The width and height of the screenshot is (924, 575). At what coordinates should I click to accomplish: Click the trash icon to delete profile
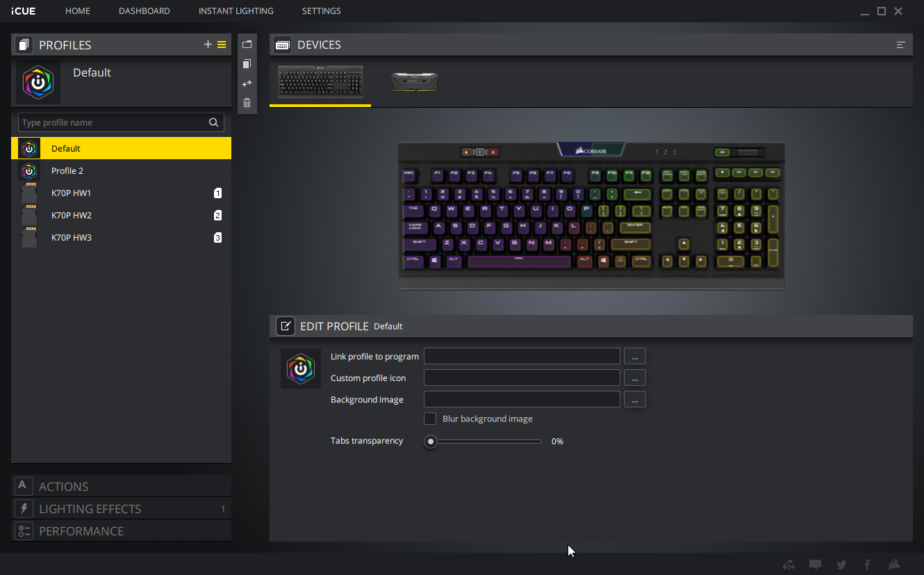coord(247,103)
